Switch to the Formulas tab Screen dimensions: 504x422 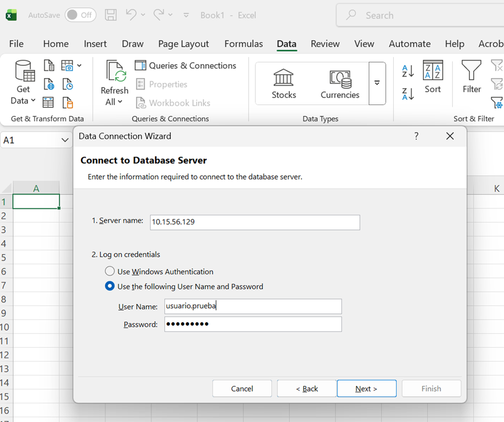click(x=243, y=44)
